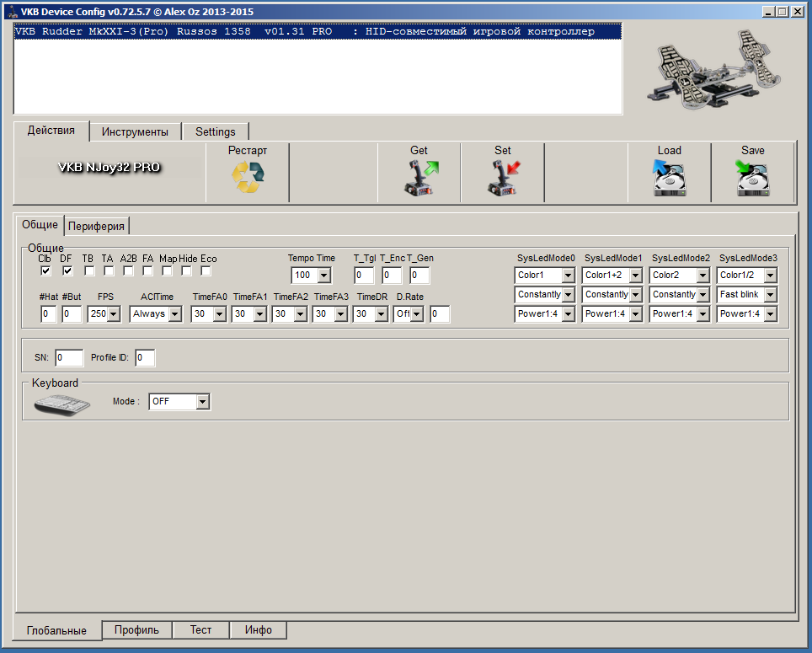Turn on the Eco checkbox

click(206, 270)
